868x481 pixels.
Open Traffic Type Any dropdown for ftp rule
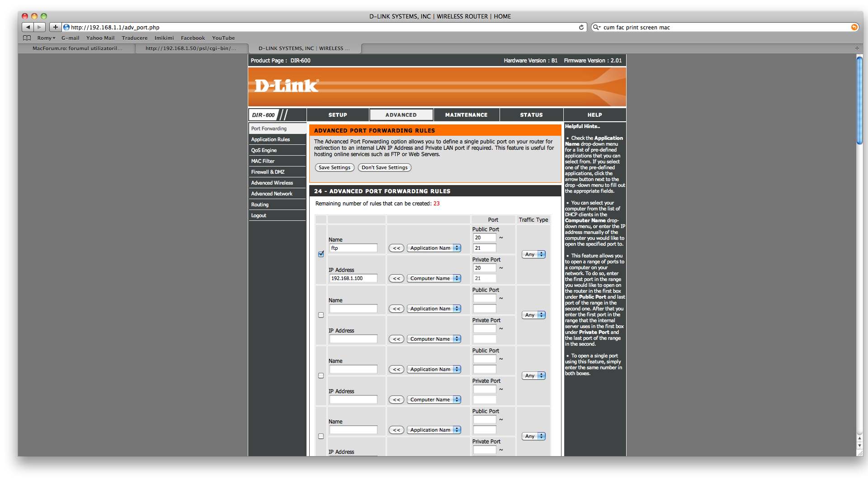pyautogui.click(x=534, y=255)
